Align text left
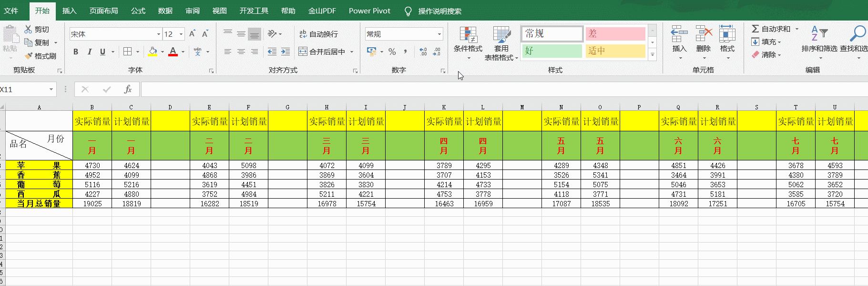 [228, 51]
